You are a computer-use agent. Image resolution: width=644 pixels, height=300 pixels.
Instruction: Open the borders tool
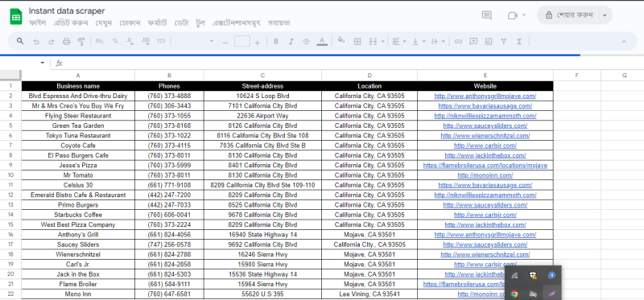point(357,42)
